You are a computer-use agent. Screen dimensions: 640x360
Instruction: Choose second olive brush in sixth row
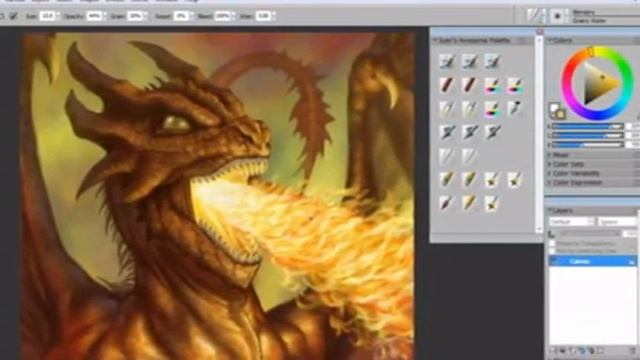pyautogui.click(x=469, y=180)
